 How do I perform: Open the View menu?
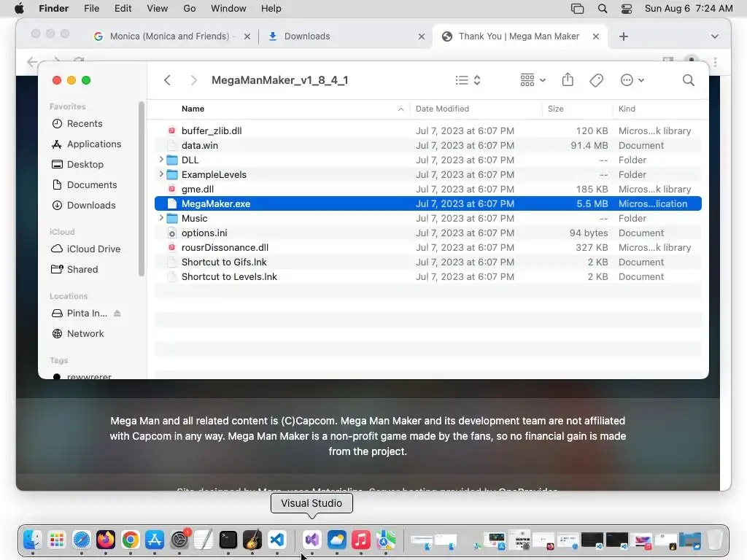(x=158, y=9)
